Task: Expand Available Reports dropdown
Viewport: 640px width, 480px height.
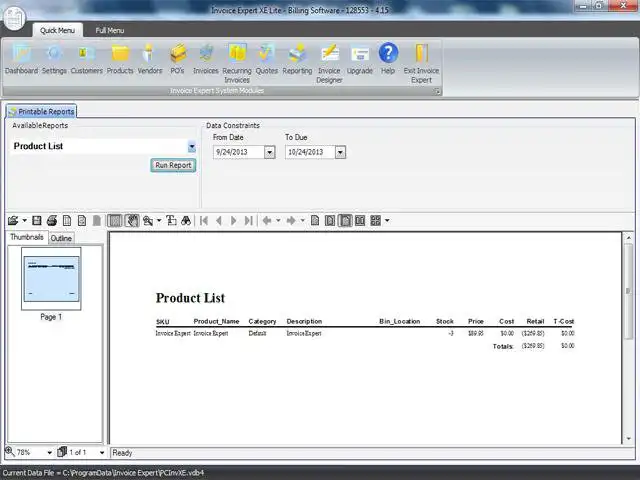Action: coord(191,147)
